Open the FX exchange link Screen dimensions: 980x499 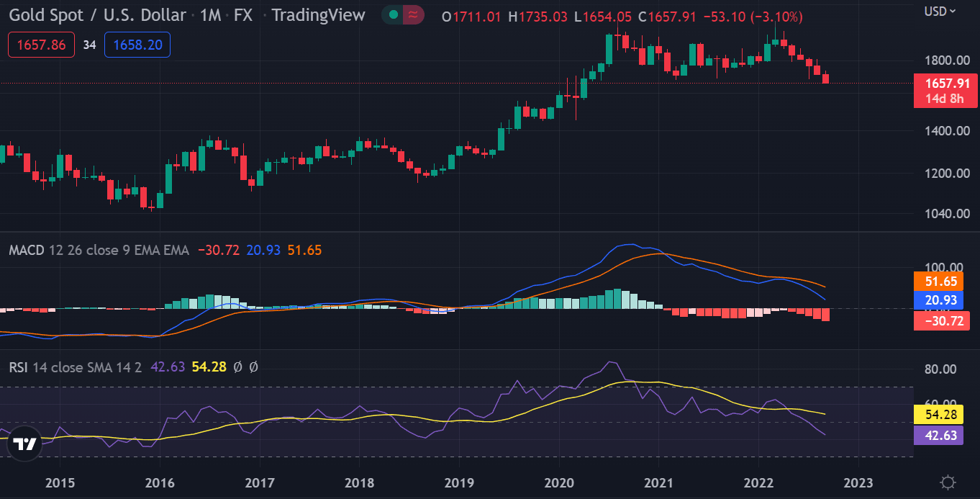click(242, 14)
